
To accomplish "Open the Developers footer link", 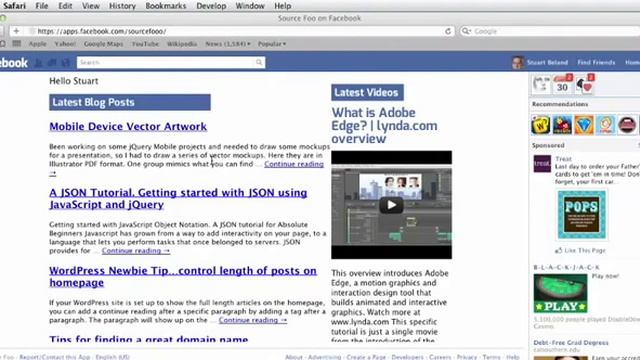I will (x=407, y=357).
